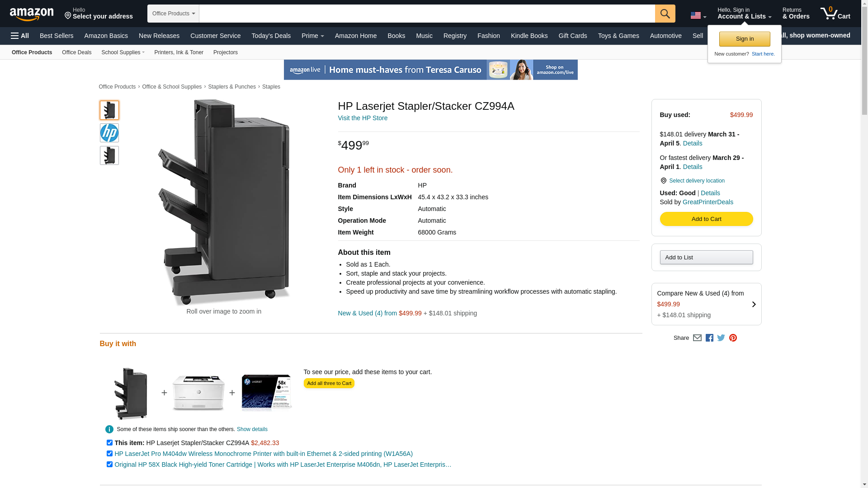Open the shopping cart icon
This screenshot has width=868, height=488.
coord(835,14)
